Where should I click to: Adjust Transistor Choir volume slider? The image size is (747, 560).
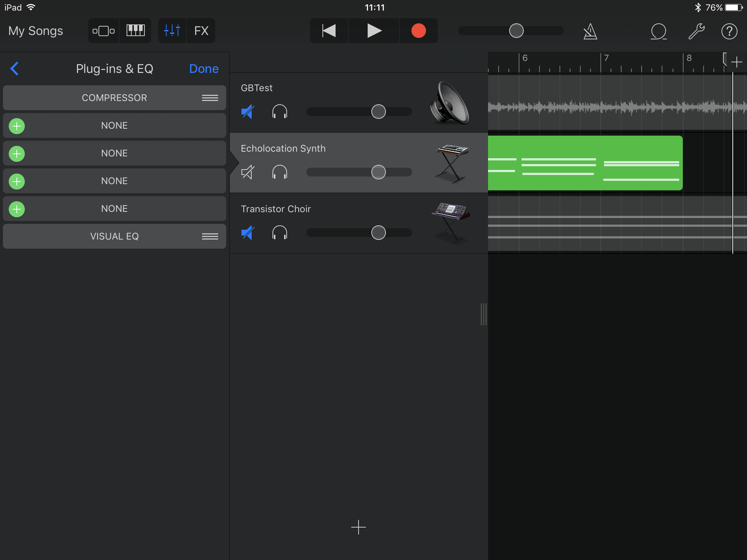tap(378, 233)
